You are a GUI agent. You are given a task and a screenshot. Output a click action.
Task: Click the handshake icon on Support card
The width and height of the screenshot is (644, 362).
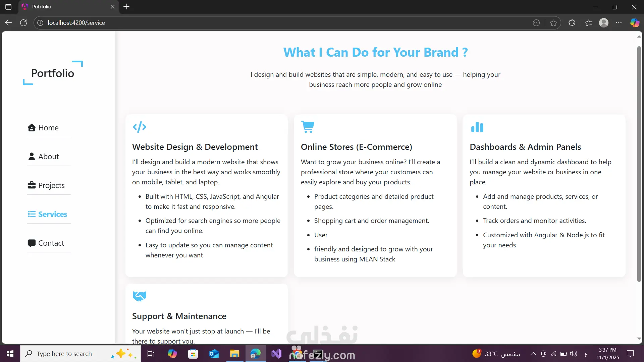[x=140, y=296]
